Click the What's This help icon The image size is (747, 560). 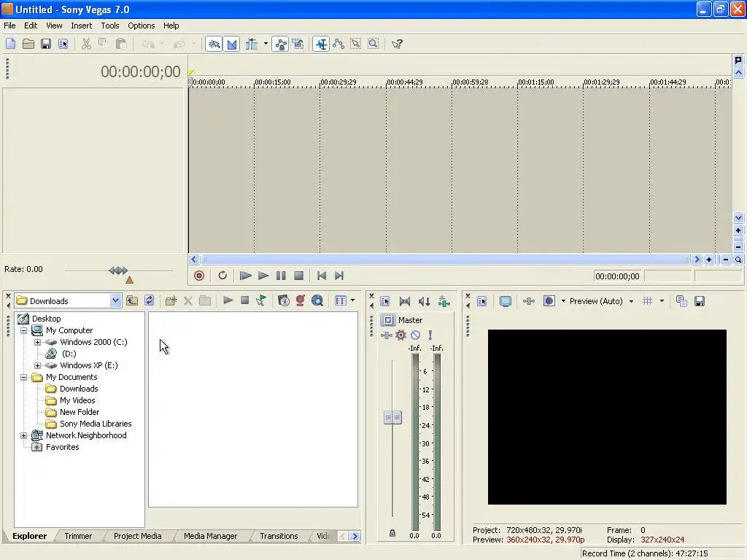point(397,44)
